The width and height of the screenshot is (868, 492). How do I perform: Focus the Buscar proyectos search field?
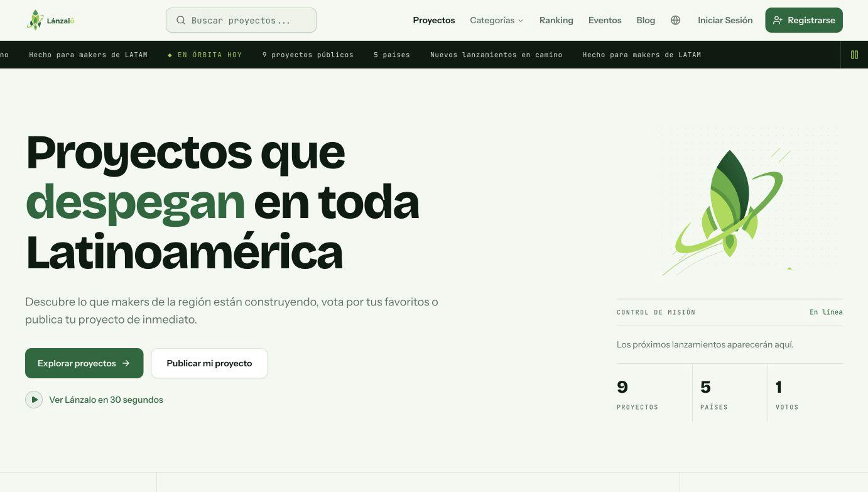pyautogui.click(x=241, y=20)
